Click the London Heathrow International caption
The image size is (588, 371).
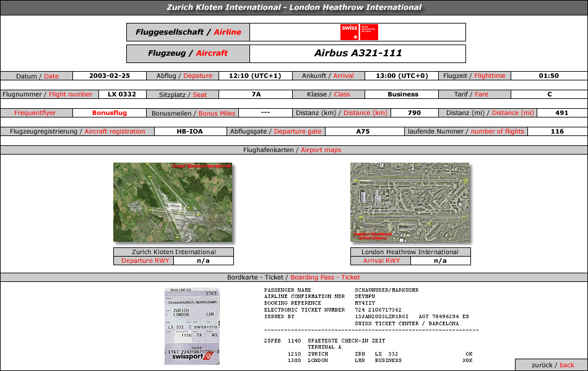(410, 252)
